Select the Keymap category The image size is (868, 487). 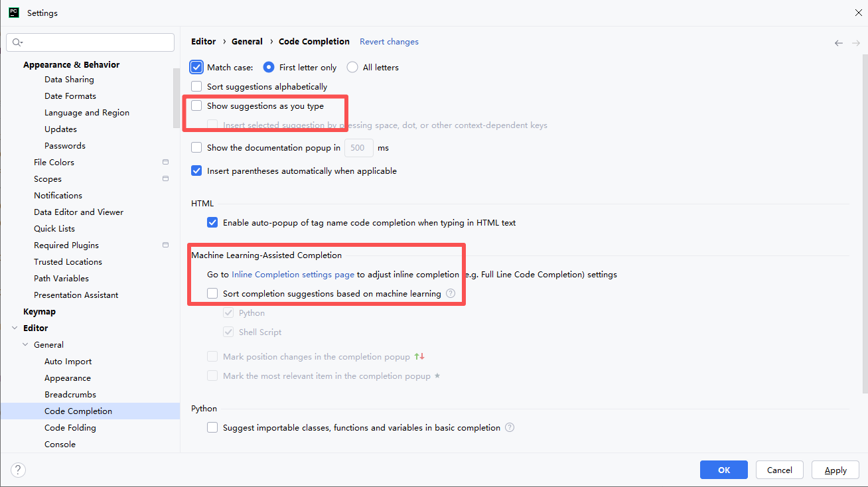click(x=39, y=311)
